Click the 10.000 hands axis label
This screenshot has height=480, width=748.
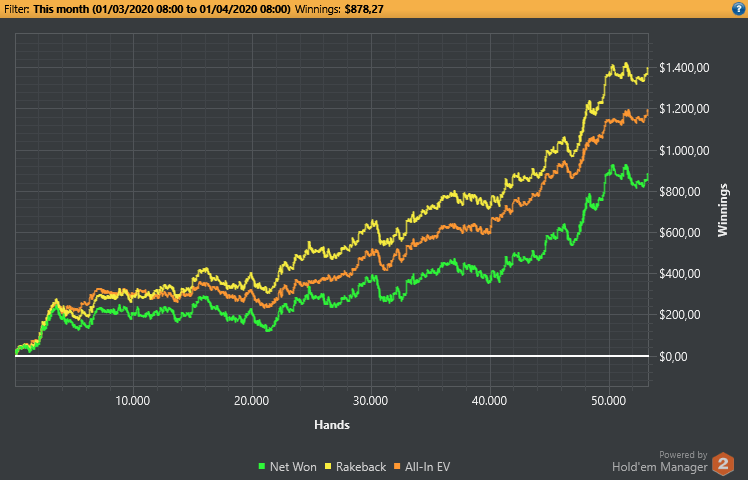point(133,401)
